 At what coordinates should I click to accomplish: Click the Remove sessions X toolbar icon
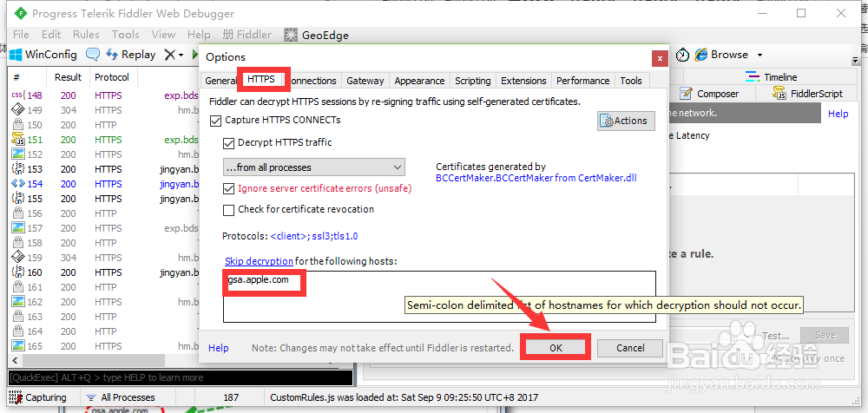[170, 55]
